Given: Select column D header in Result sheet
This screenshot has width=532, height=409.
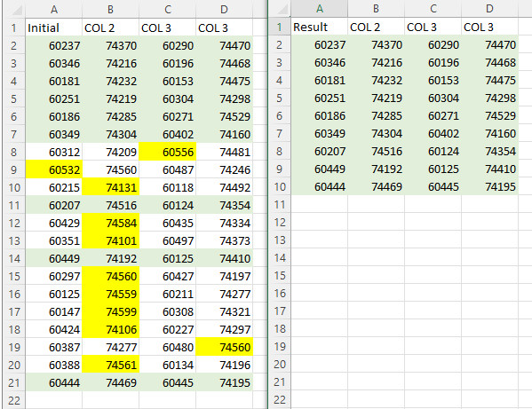Looking at the screenshot, I should (489, 9).
